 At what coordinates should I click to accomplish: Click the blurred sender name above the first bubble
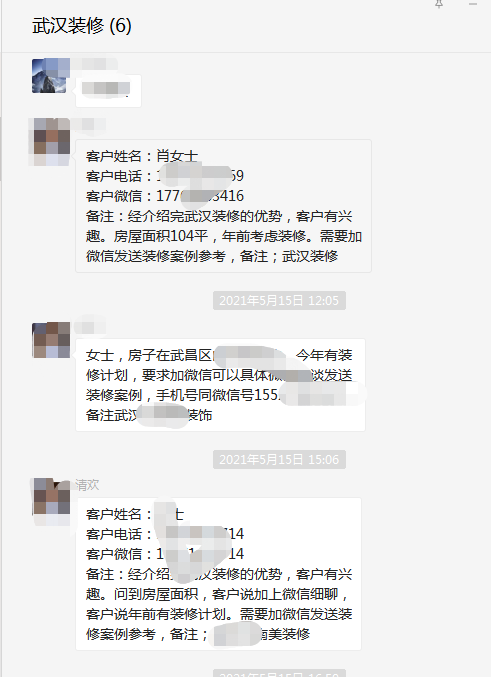pyautogui.click(x=95, y=63)
